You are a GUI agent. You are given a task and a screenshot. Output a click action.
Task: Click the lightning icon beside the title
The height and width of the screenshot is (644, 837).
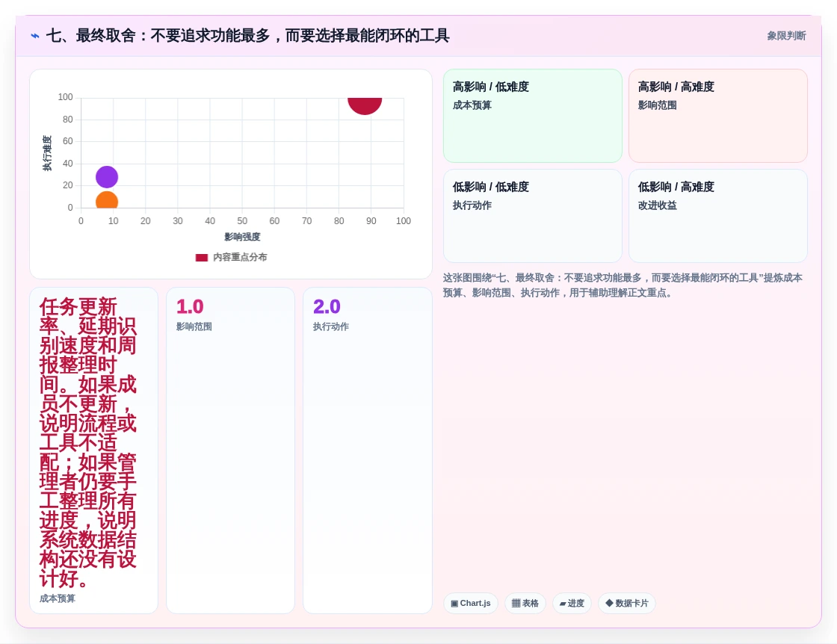coord(35,36)
